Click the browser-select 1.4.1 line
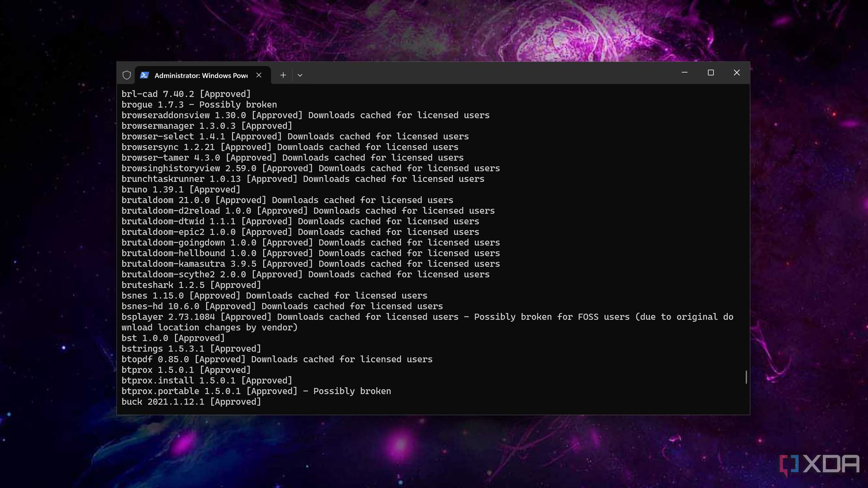 pos(295,136)
